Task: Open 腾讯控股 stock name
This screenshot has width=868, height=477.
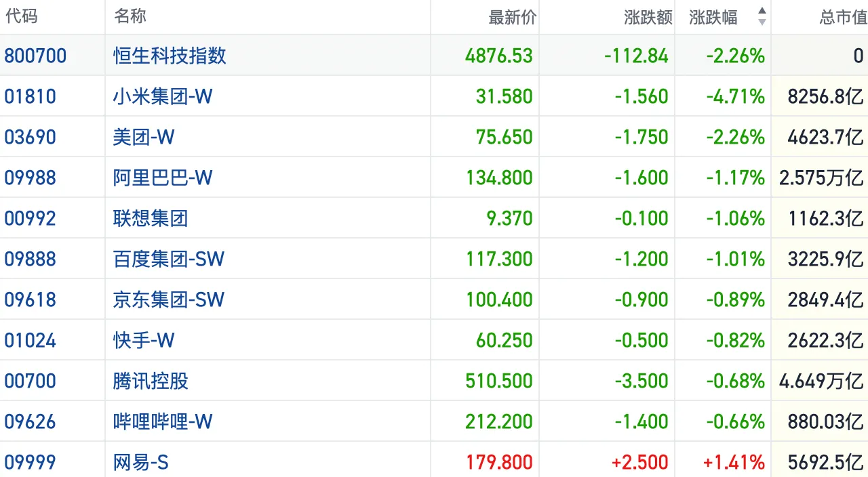Action: [151, 381]
